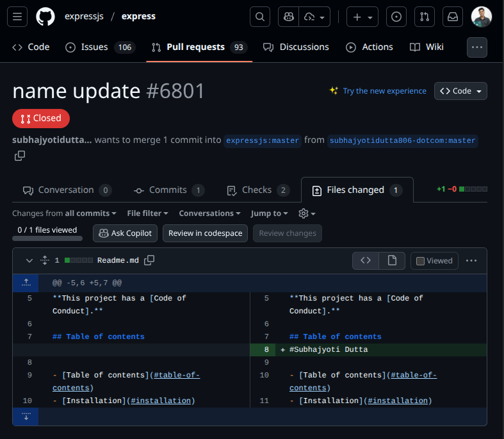Open diff settings gear dropdown
Image resolution: width=504 pixels, height=439 pixels.
click(307, 213)
